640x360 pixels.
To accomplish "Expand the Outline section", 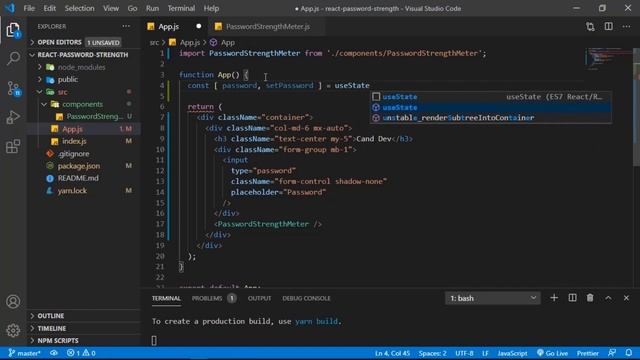I will [x=84, y=316].
